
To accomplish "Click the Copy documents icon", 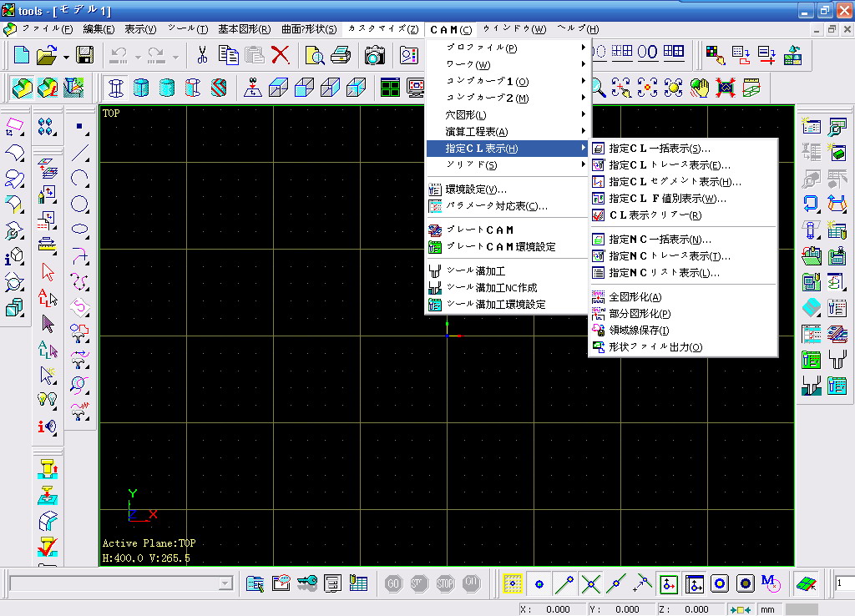I will [x=228, y=55].
